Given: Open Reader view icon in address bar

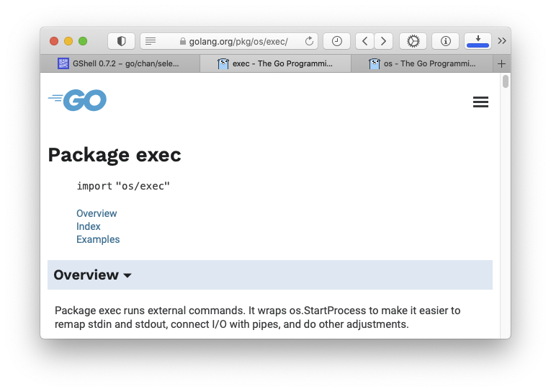Looking at the screenshot, I should click(x=149, y=41).
